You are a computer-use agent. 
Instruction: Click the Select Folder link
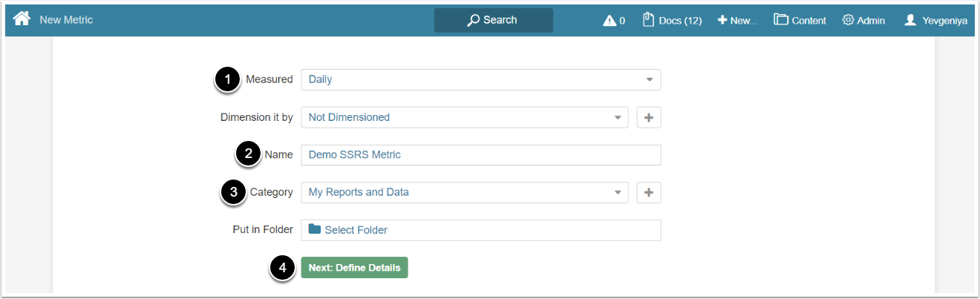[356, 230]
